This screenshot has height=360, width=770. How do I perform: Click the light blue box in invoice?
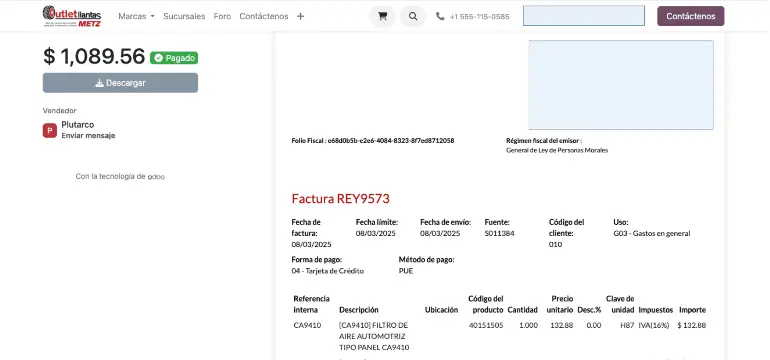tap(621, 85)
